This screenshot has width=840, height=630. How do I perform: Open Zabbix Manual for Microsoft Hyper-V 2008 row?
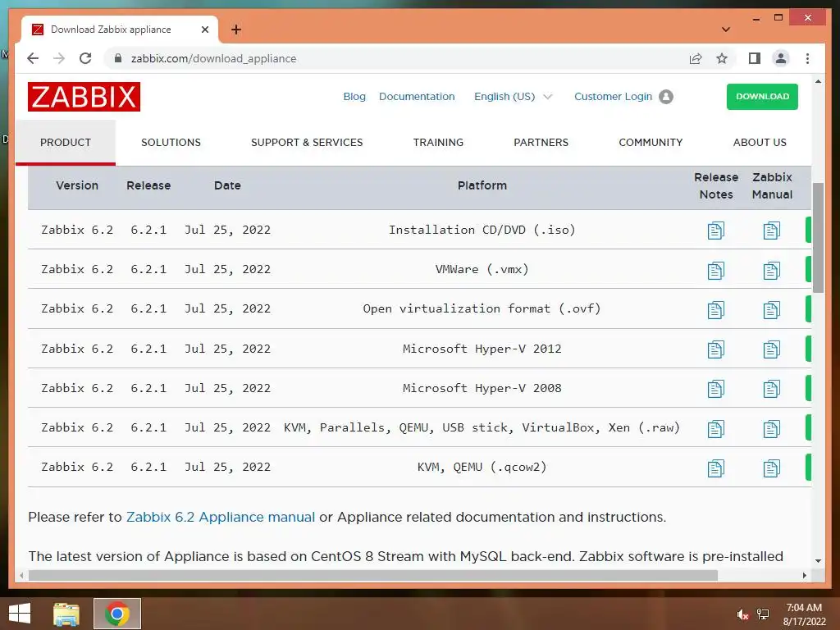(771, 389)
